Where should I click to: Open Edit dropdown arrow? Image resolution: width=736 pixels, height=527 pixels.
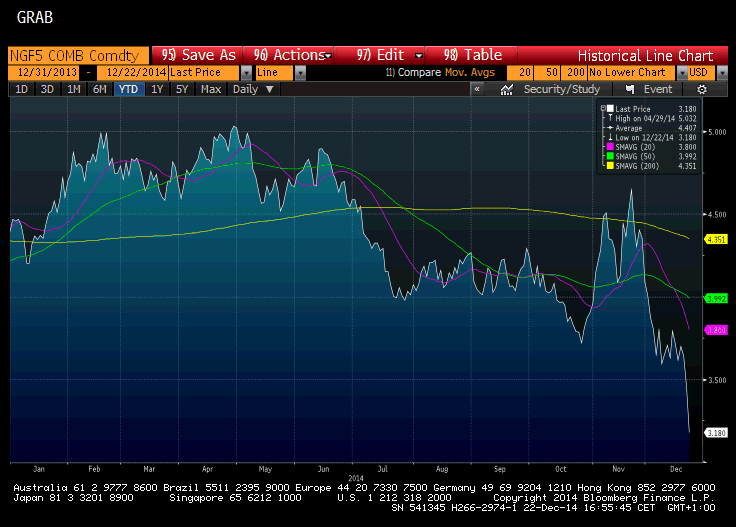[419, 56]
